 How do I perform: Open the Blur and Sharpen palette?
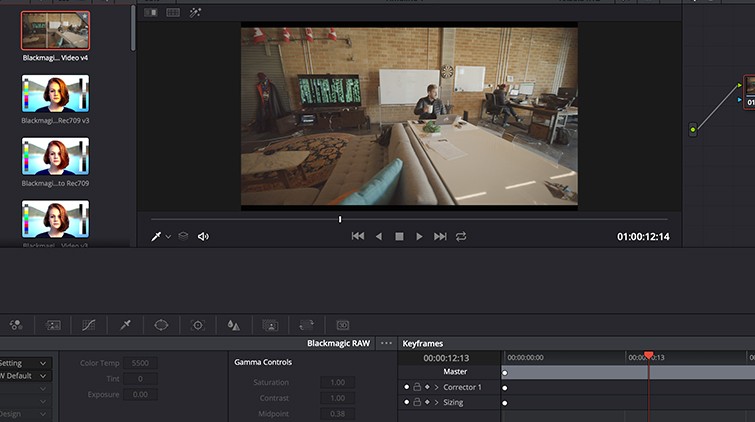click(x=233, y=325)
